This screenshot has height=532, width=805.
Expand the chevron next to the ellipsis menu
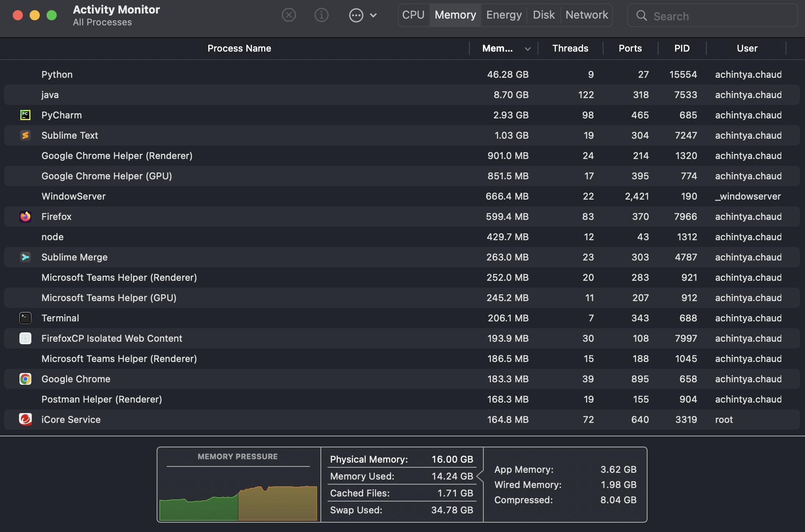click(x=373, y=15)
